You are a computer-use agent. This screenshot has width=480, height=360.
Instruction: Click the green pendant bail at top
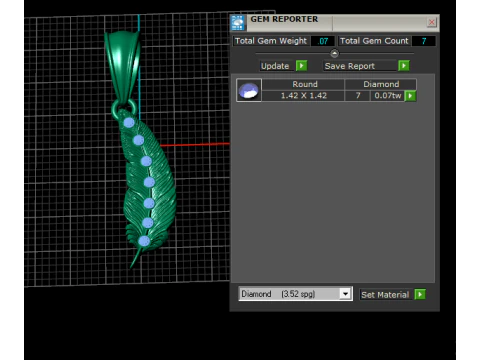click(123, 67)
